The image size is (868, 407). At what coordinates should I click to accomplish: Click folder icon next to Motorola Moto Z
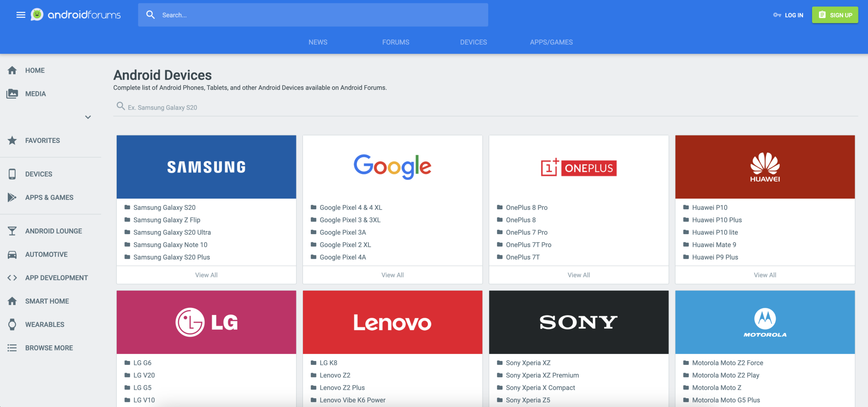pyautogui.click(x=686, y=387)
